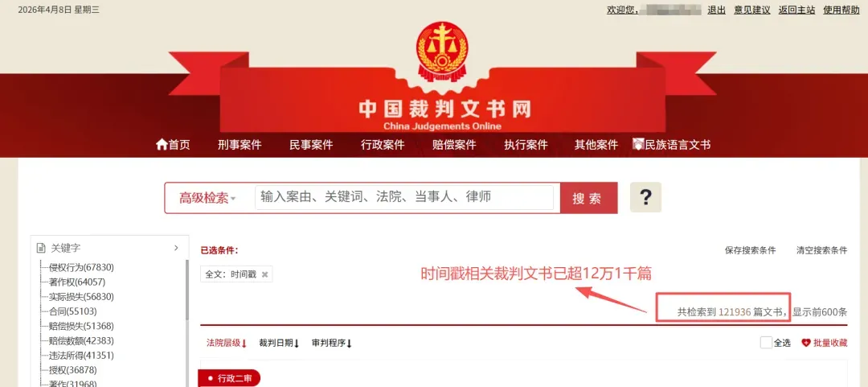Open the 高级检索 dropdown
Screen dimensions: 868x387
tap(207, 198)
